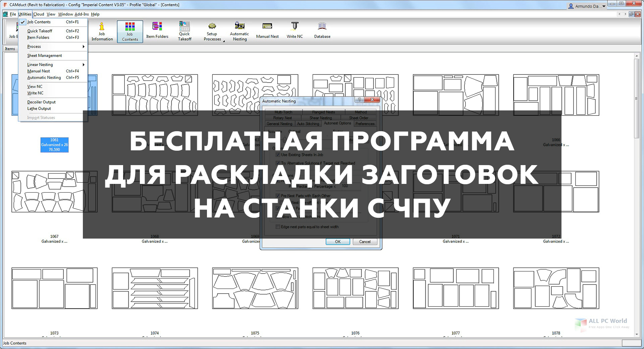Expand the Process submenu
The height and width of the screenshot is (349, 644).
pos(54,47)
